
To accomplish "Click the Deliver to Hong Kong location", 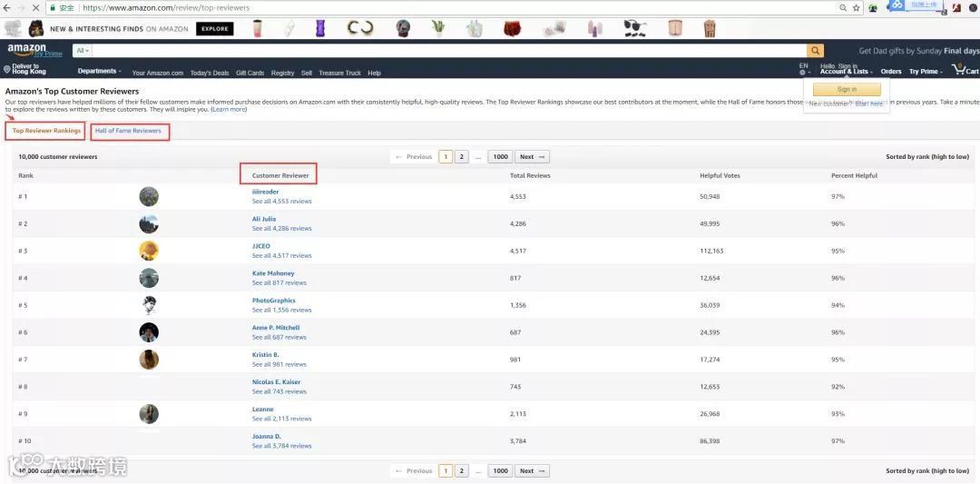I will [x=25, y=69].
